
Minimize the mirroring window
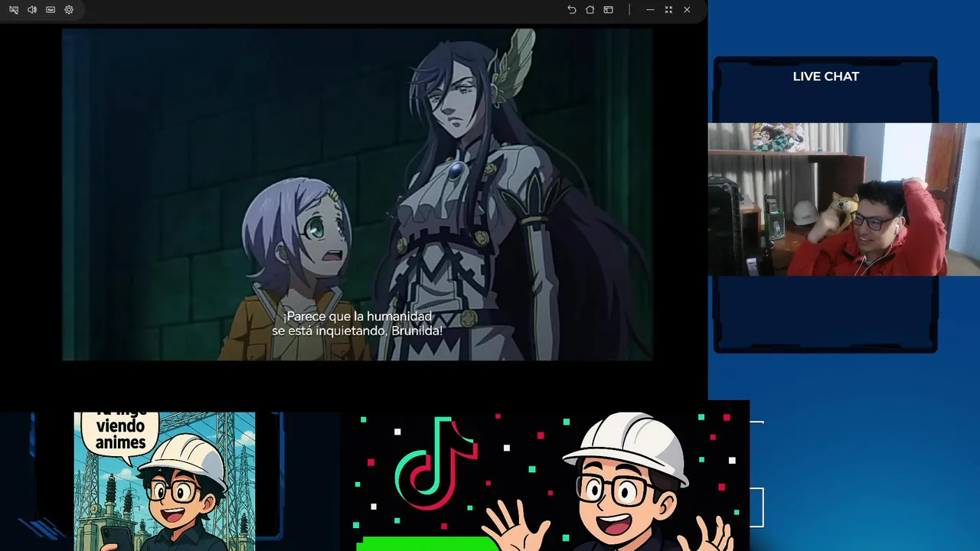coord(650,10)
